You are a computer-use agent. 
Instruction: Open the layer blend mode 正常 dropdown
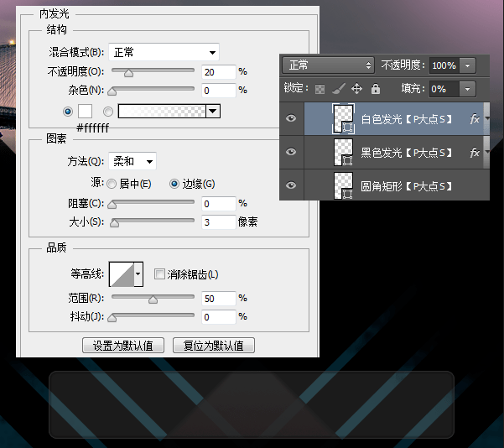(328, 65)
